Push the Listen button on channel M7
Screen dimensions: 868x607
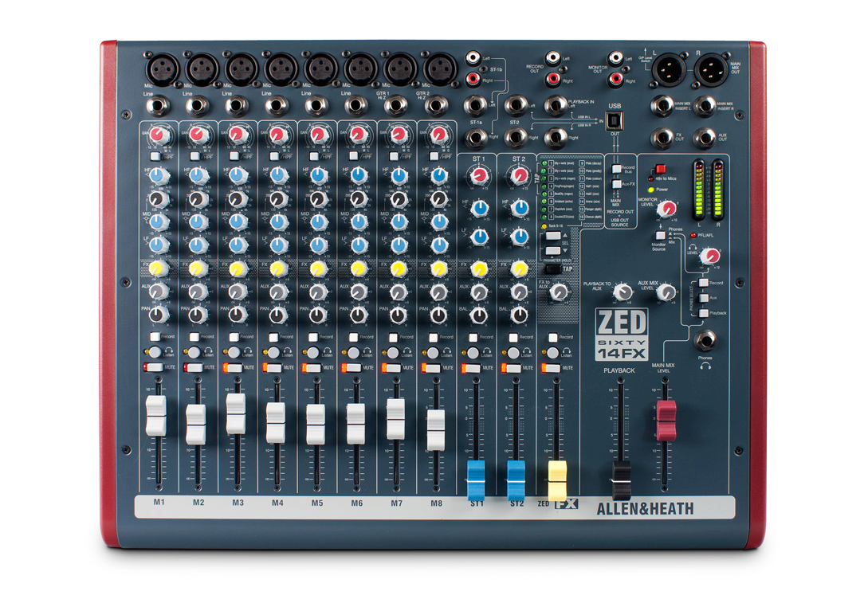(x=393, y=352)
